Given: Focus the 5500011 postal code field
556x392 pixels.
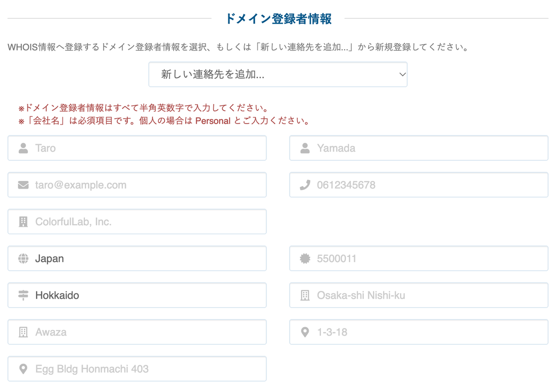Looking at the screenshot, I should coord(419,259).
